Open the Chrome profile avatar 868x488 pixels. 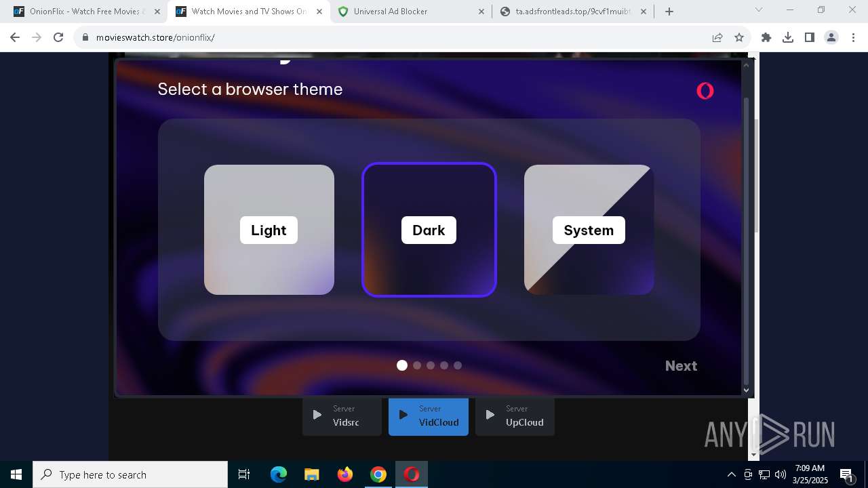(831, 37)
